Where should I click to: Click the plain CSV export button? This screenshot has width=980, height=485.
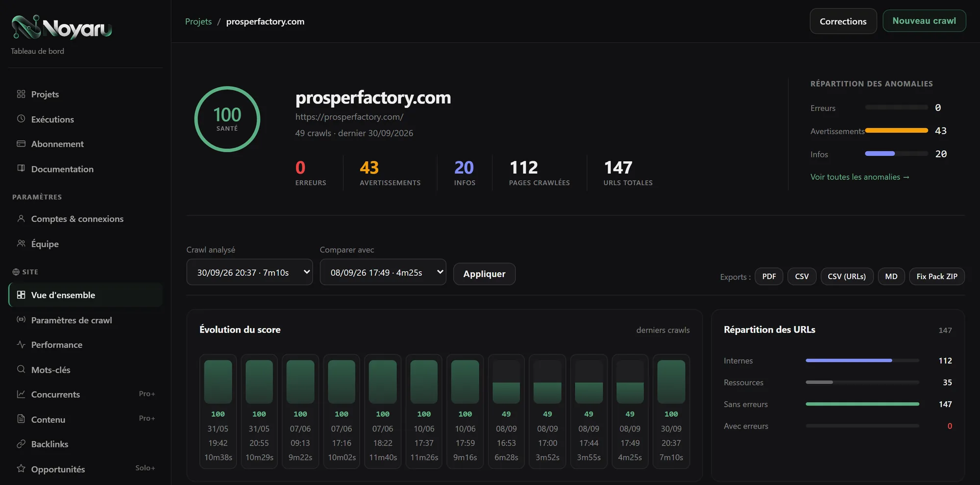click(802, 276)
